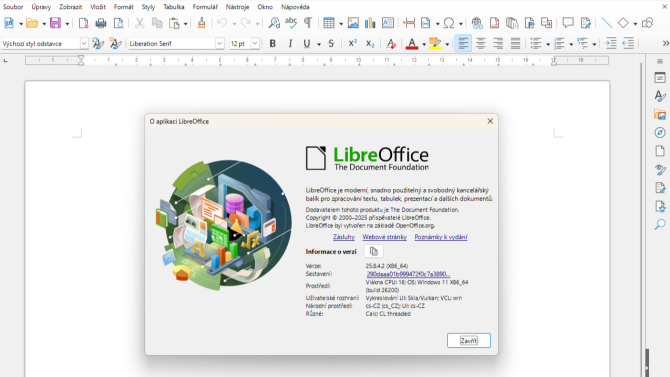Select the Insert Line tool

pos(606,23)
